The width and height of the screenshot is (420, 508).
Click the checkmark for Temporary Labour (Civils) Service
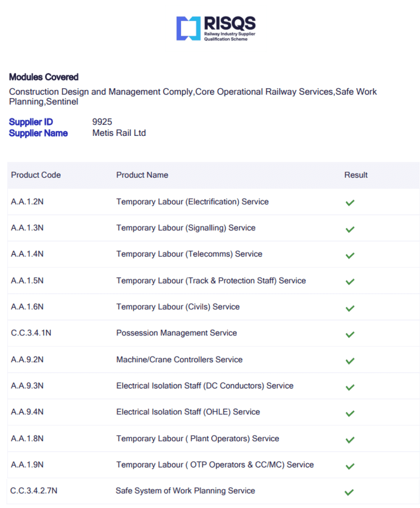click(350, 308)
